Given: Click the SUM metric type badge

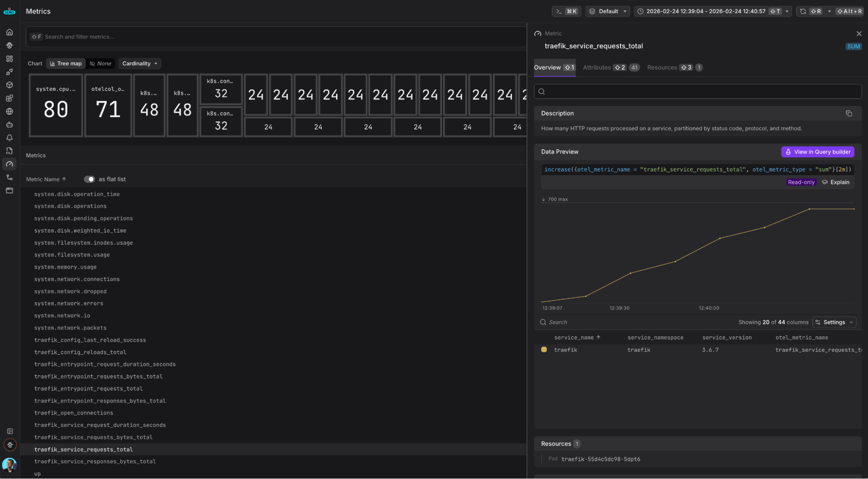Looking at the screenshot, I should tap(853, 47).
